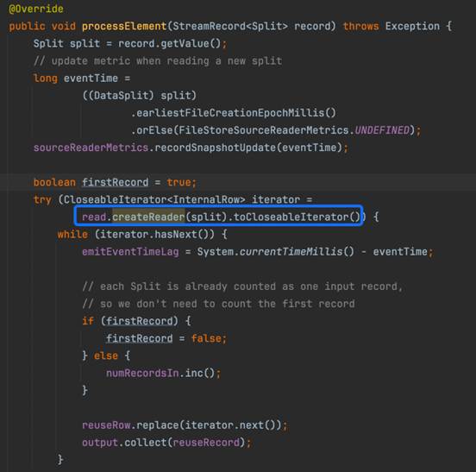Click the processElement method name
The height and width of the screenshot is (472, 476).
[124, 26]
